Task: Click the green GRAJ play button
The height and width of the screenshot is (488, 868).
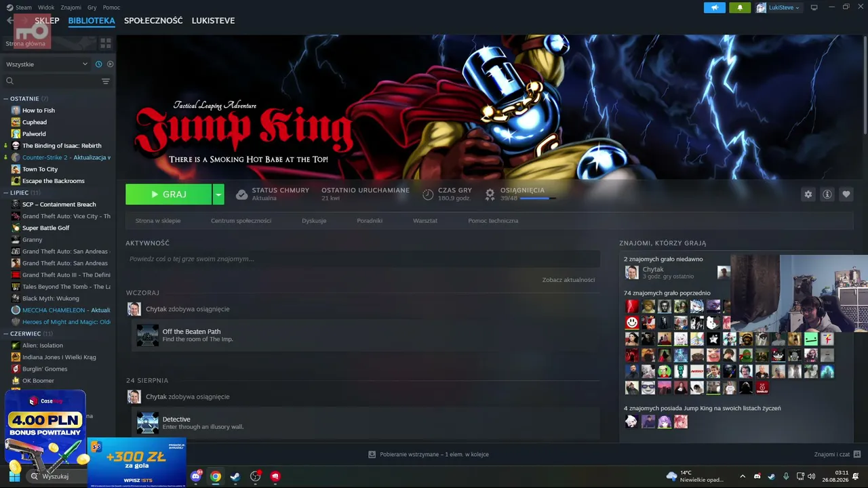Action: 168,194
